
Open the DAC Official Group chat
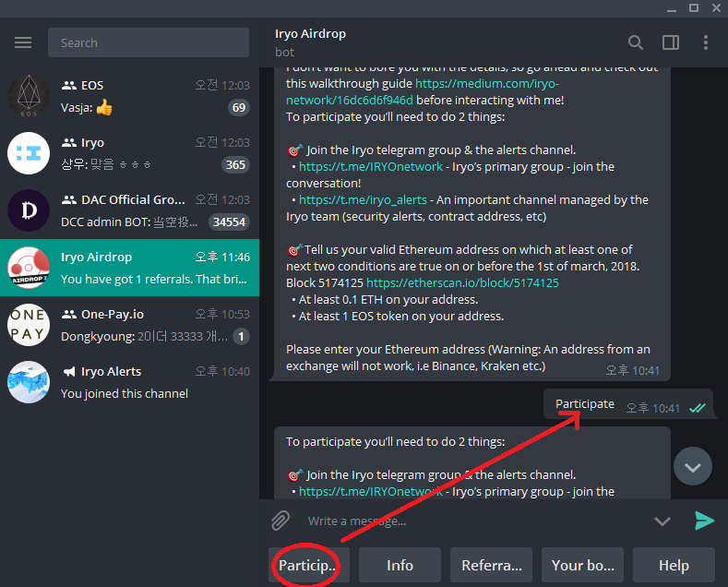[129, 210]
